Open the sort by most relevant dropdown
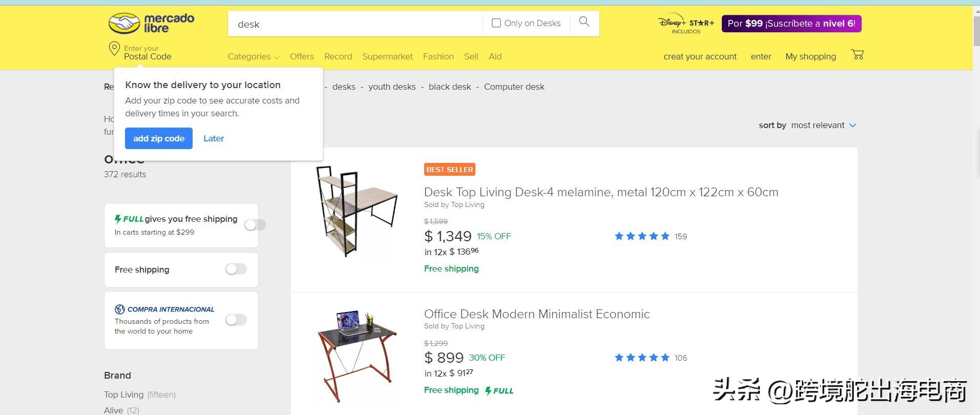The height and width of the screenshot is (415, 980). [823, 126]
